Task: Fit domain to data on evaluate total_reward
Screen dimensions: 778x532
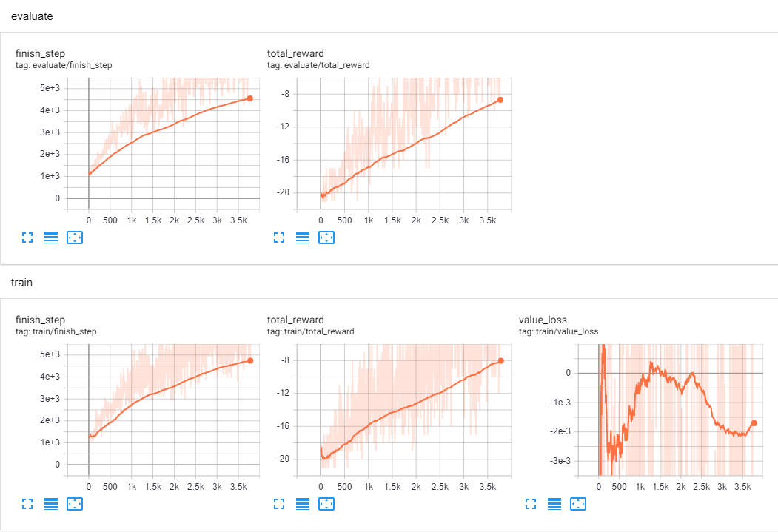Action: coord(326,238)
